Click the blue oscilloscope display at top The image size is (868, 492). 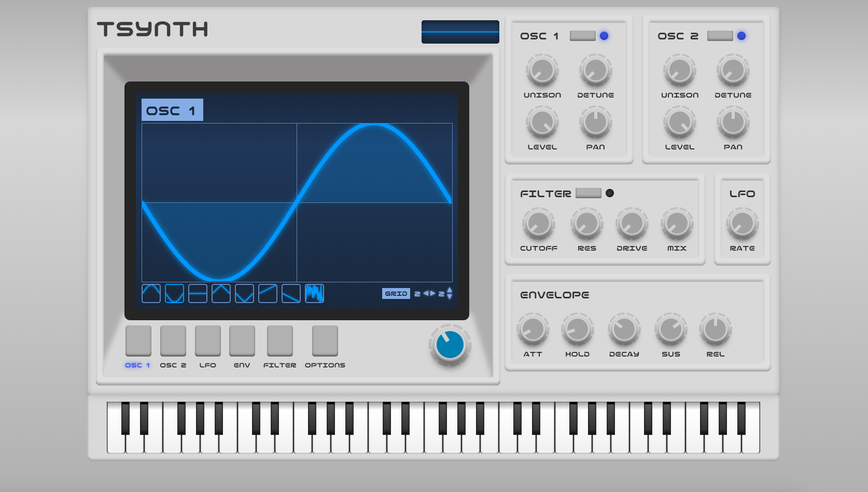460,32
